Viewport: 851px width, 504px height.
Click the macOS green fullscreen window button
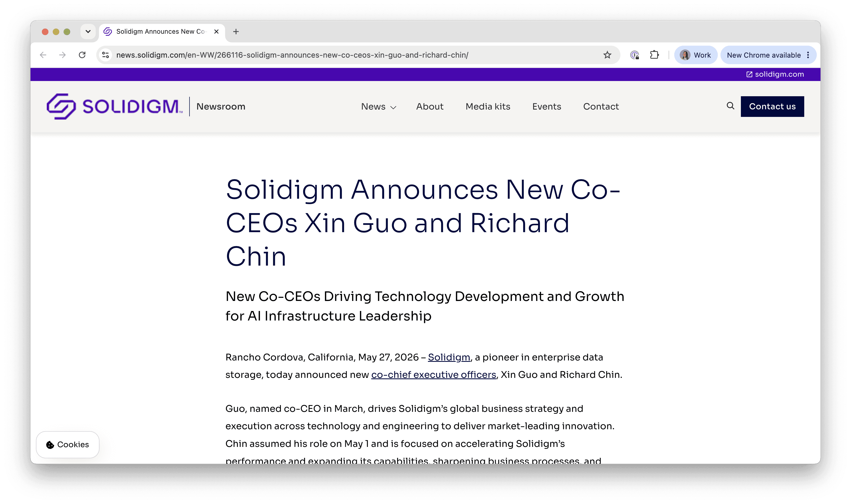[67, 32]
